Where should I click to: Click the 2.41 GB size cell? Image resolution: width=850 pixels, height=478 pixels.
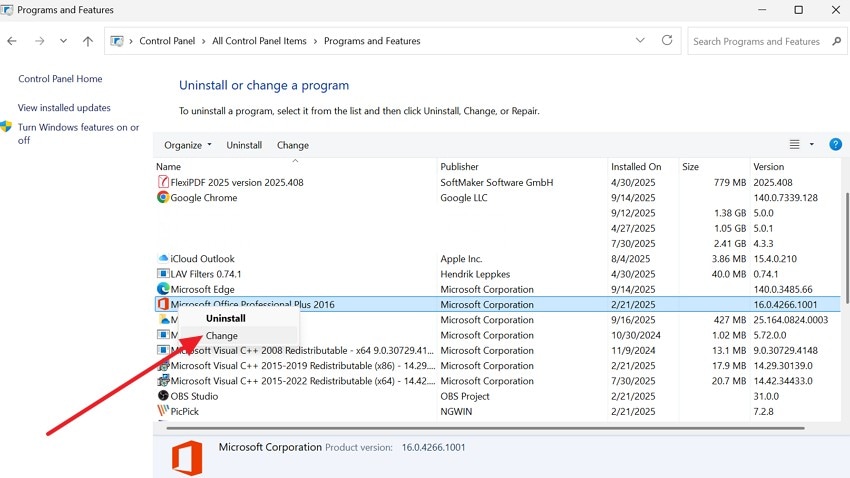[730, 244]
